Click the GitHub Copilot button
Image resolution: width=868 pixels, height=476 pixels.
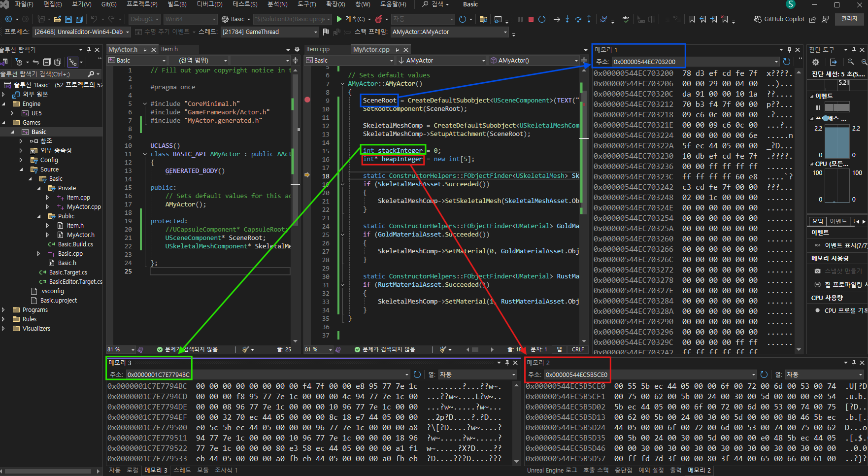(779, 19)
